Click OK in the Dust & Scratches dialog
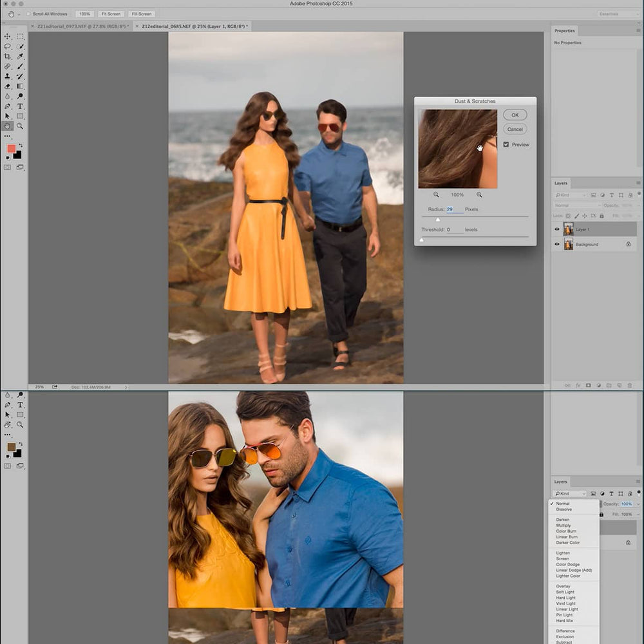The image size is (644, 644). [x=514, y=115]
